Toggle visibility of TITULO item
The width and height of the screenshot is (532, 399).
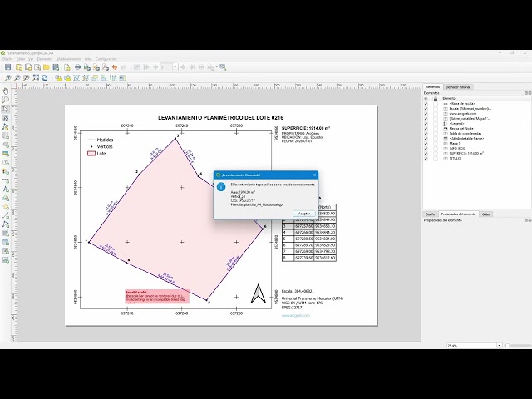pos(426,159)
